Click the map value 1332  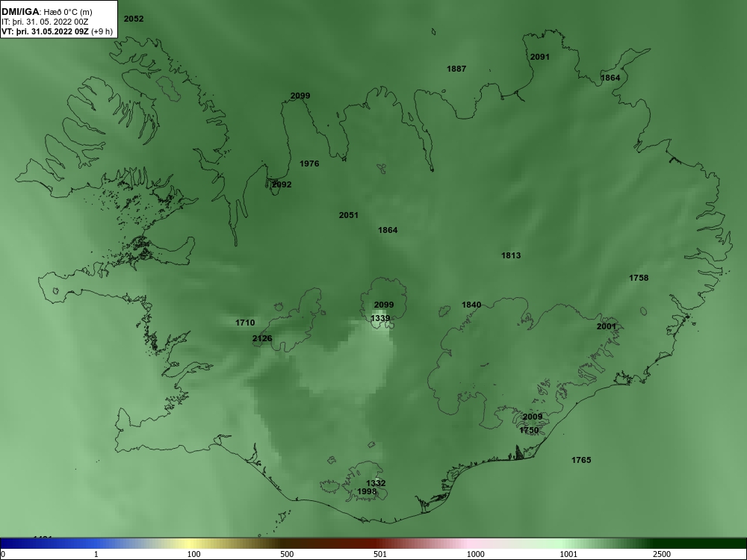pyautogui.click(x=376, y=483)
